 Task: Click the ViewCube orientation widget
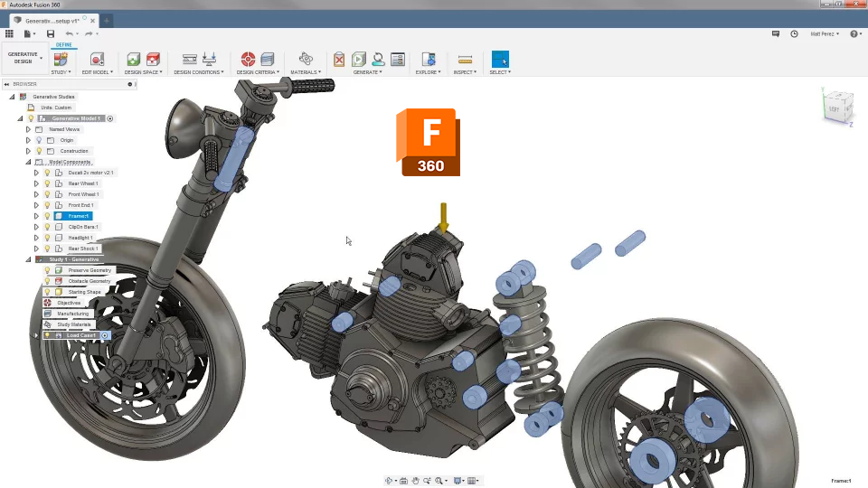(837, 107)
